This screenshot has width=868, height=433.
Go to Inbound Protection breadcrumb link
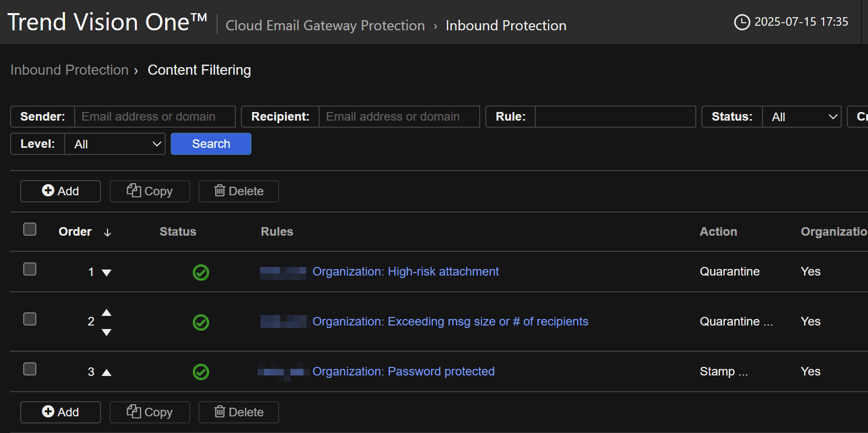(70, 70)
